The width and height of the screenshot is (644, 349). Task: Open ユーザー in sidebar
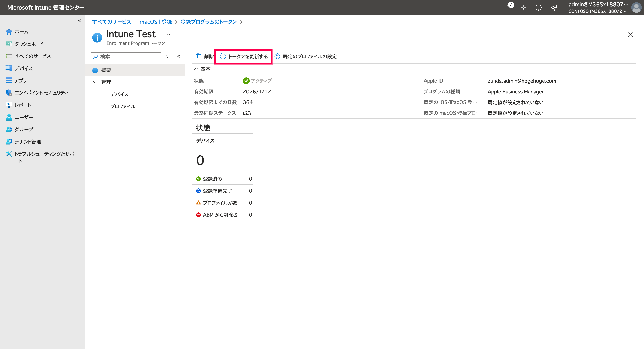(x=19, y=117)
